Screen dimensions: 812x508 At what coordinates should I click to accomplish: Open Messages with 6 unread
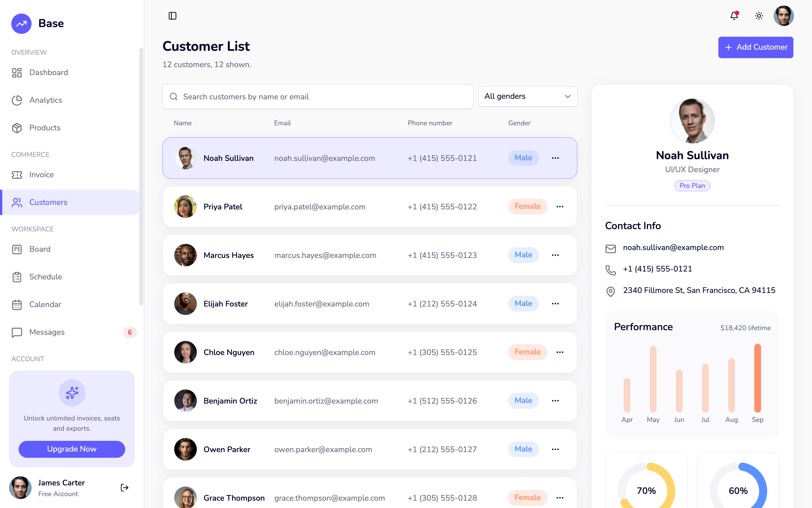tap(70, 332)
